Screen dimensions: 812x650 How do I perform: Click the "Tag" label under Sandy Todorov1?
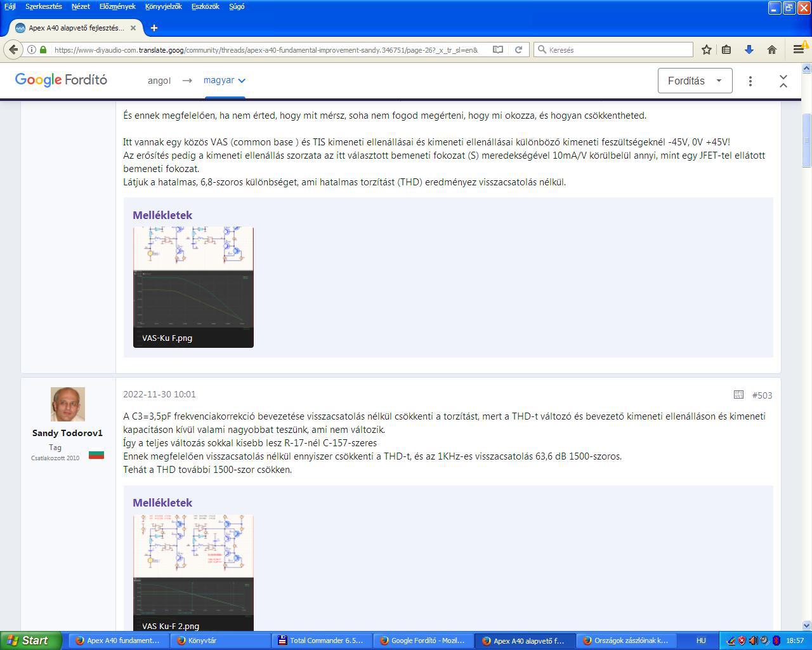coord(55,448)
